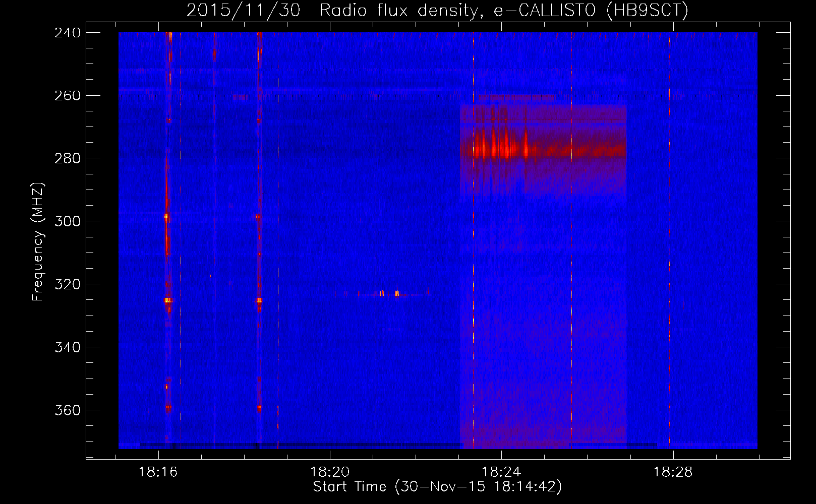Click the 260 frequency tick label
816x504 pixels.
click(68, 95)
